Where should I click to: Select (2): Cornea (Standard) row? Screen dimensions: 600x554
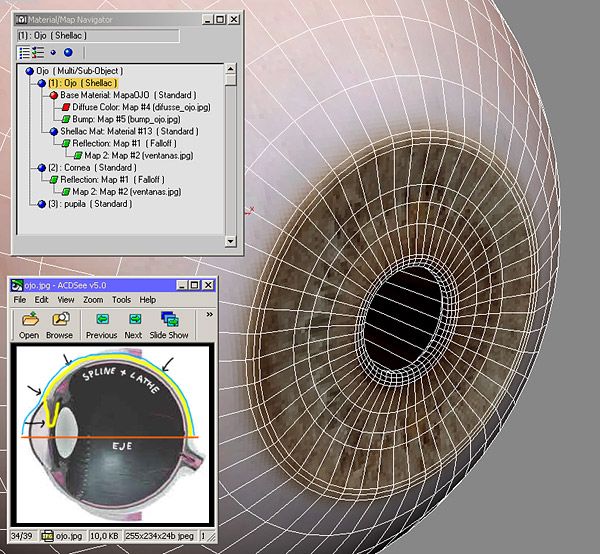tap(92, 168)
